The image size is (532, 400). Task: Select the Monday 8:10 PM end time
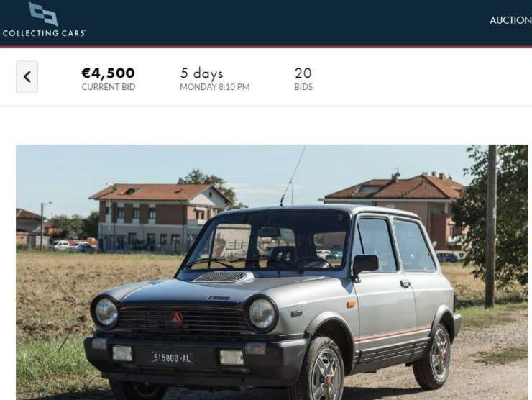tap(215, 87)
